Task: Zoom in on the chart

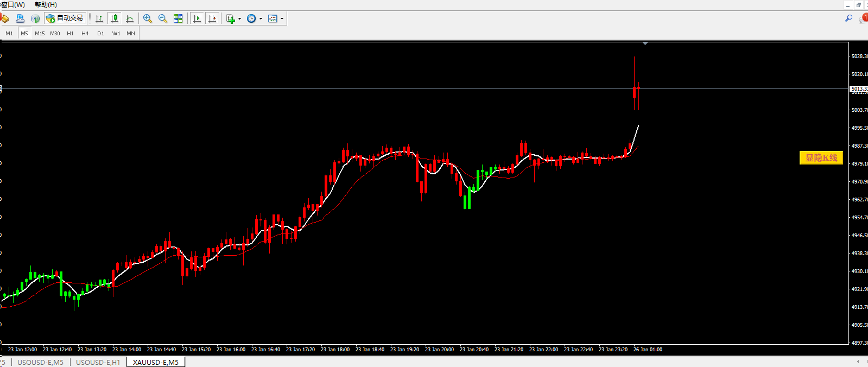Action: pos(148,18)
